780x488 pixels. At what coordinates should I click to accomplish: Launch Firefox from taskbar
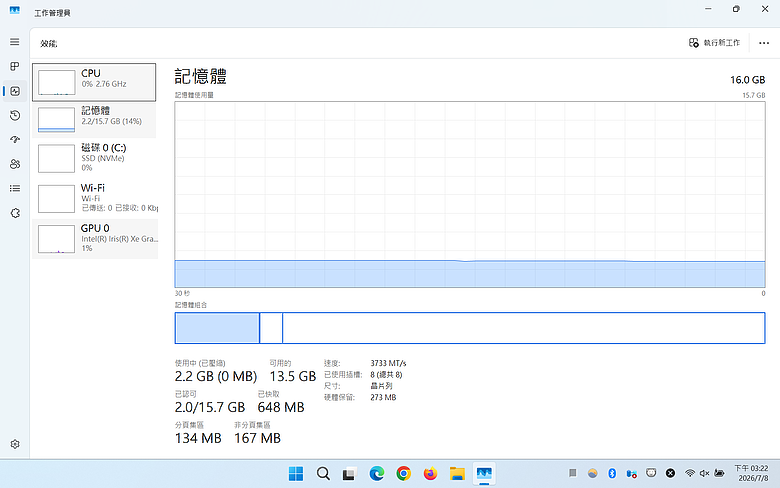(430, 474)
